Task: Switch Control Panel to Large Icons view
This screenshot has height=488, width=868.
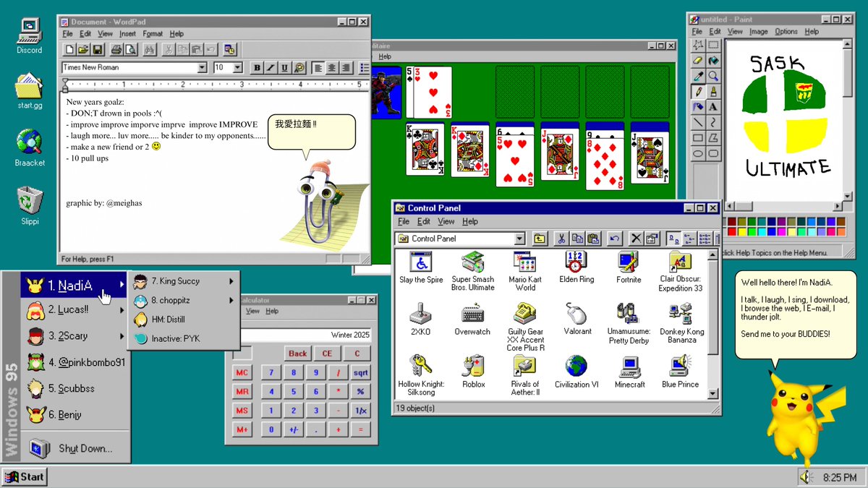Action: 673,239
